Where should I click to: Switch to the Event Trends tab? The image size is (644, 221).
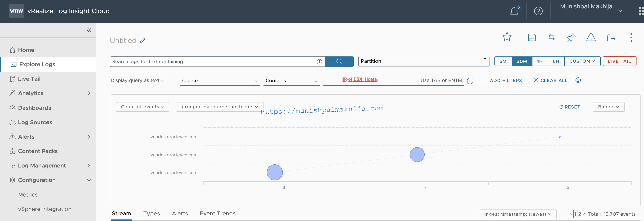218,214
